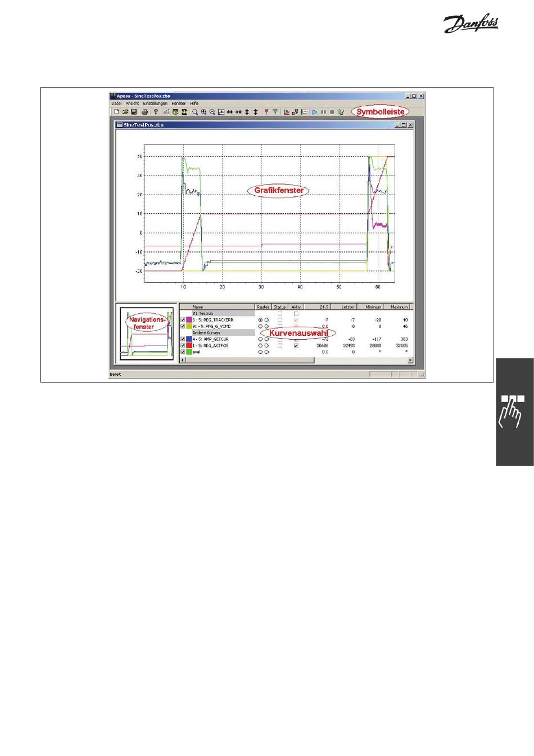Click the curve list toolbar icon
Viewport: 534px width, 756px height.
(x=304, y=112)
